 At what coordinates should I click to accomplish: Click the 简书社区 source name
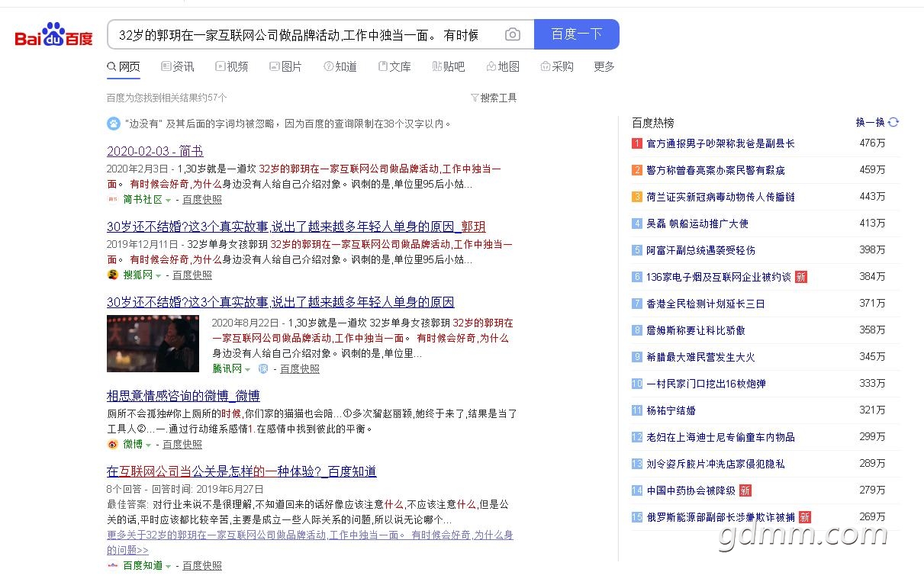pos(143,200)
